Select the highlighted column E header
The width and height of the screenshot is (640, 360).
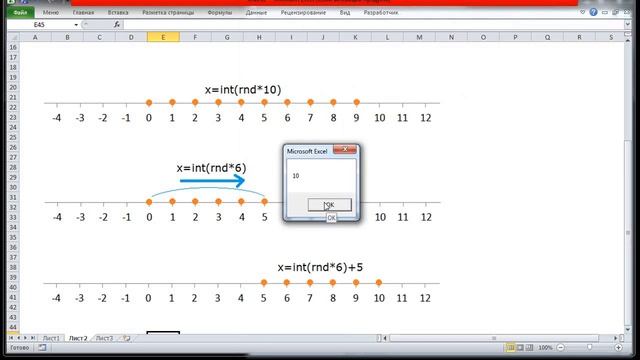[163, 37]
